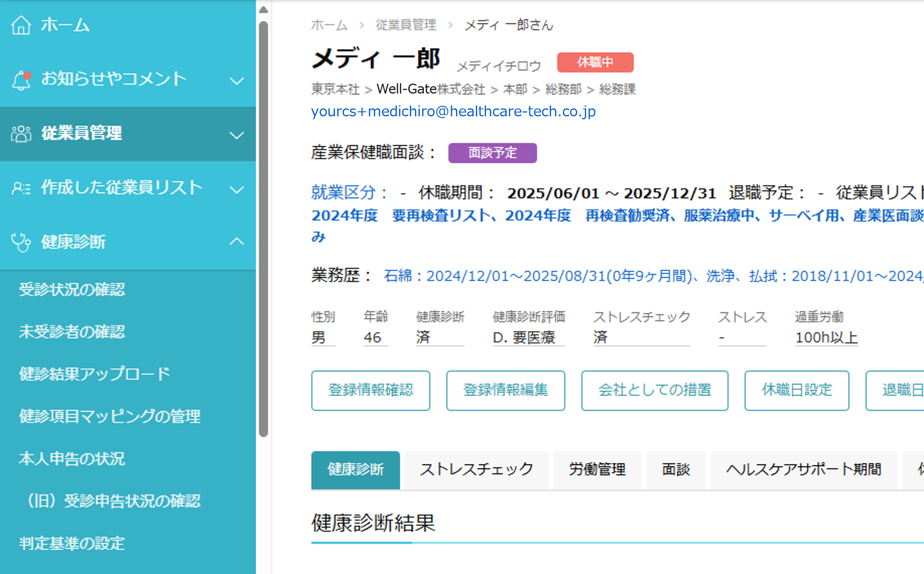
Task: Click the 済 value under ストレスチェック
Action: tap(601, 338)
